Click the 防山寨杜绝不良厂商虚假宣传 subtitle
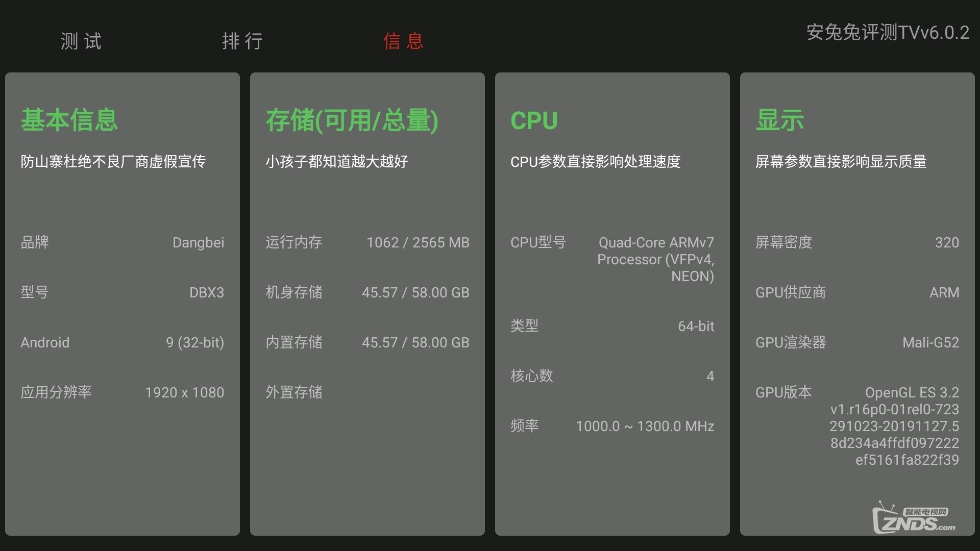Viewport: 980px width, 551px height. (x=113, y=162)
